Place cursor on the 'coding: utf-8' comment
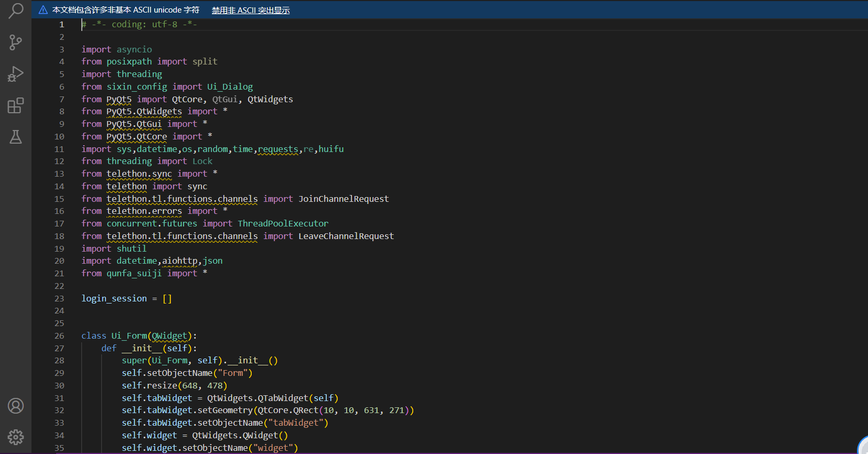The height and width of the screenshot is (454, 868). tap(144, 24)
